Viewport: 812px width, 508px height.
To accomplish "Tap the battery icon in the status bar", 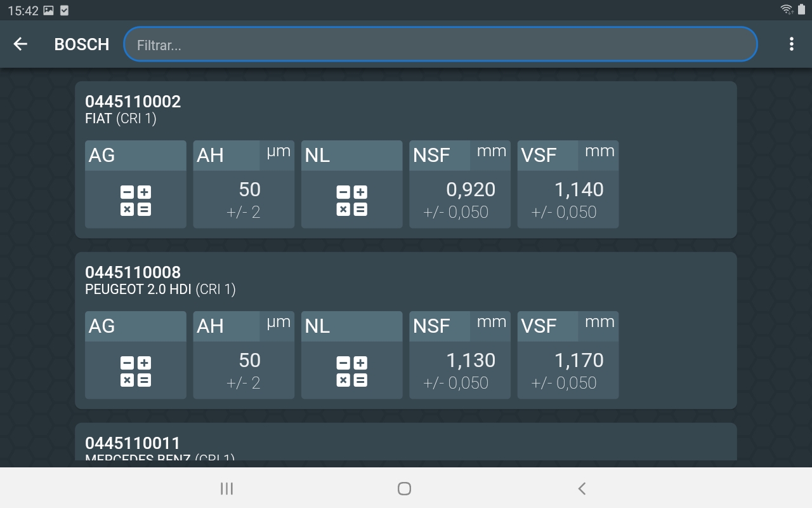I will (801, 10).
